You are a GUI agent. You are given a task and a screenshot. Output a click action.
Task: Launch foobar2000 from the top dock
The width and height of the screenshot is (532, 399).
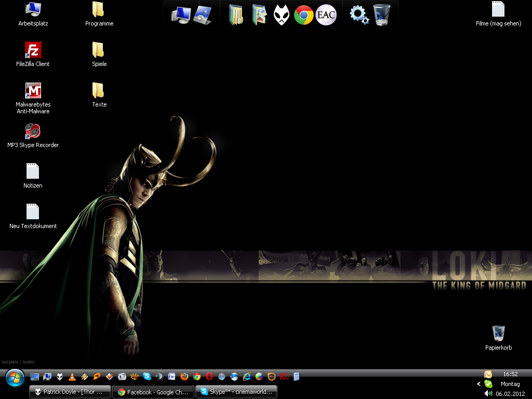pyautogui.click(x=282, y=15)
